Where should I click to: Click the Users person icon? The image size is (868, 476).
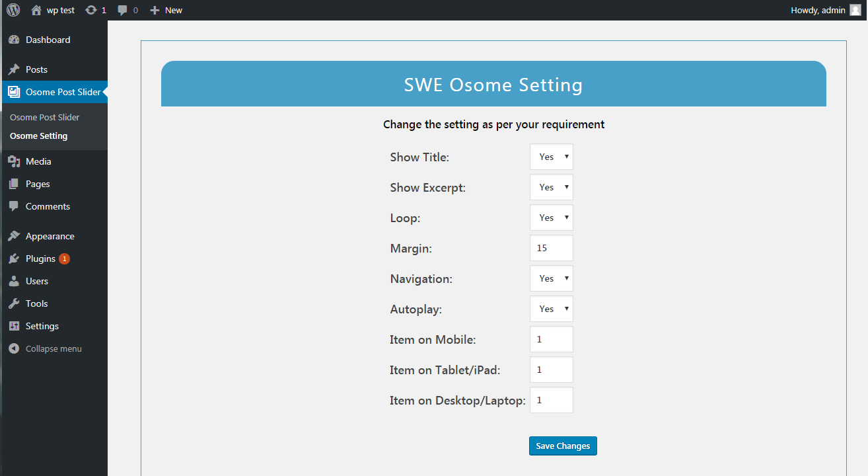[14, 281]
